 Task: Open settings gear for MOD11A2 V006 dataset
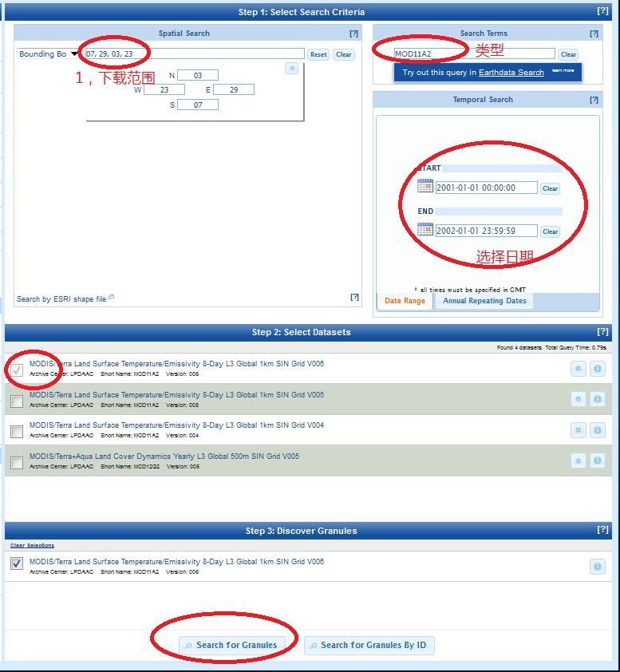pos(578,369)
